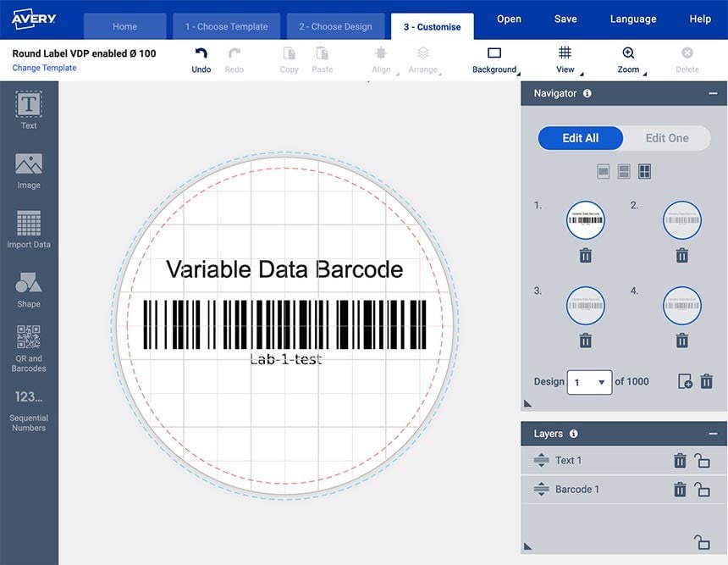The height and width of the screenshot is (565, 728).
Task: Select label 4 thumbnail in Navigator
Action: click(x=682, y=305)
